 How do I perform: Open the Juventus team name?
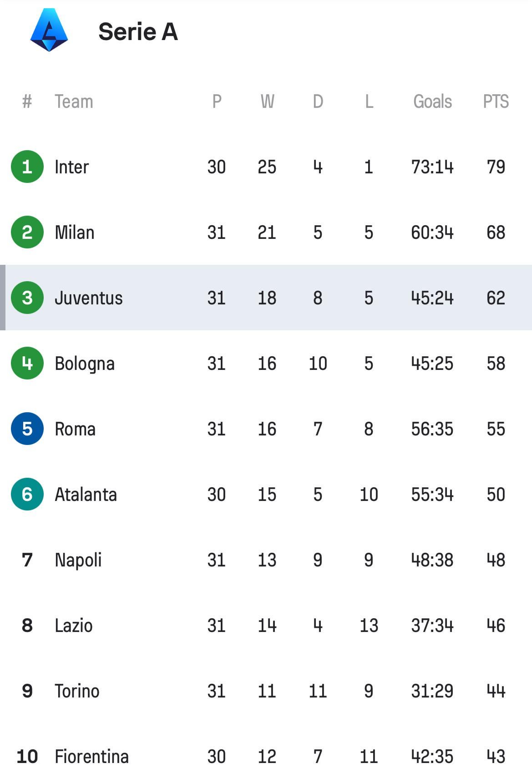point(89,298)
